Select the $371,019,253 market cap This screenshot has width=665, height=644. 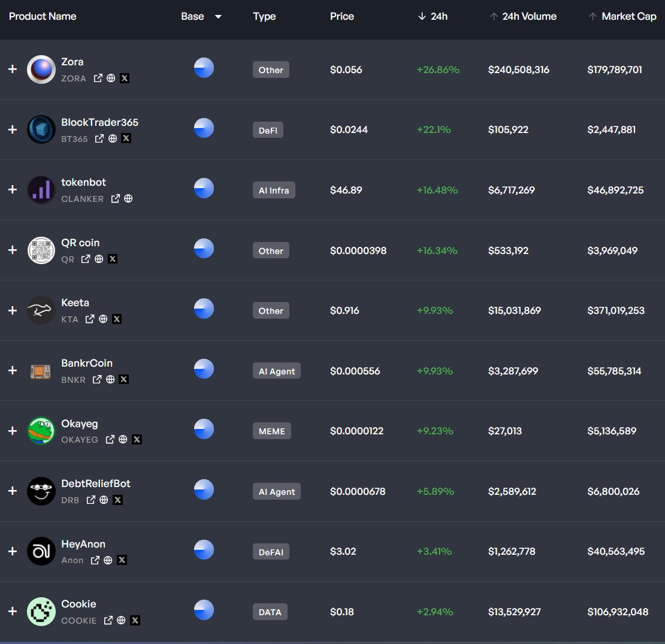(x=616, y=310)
